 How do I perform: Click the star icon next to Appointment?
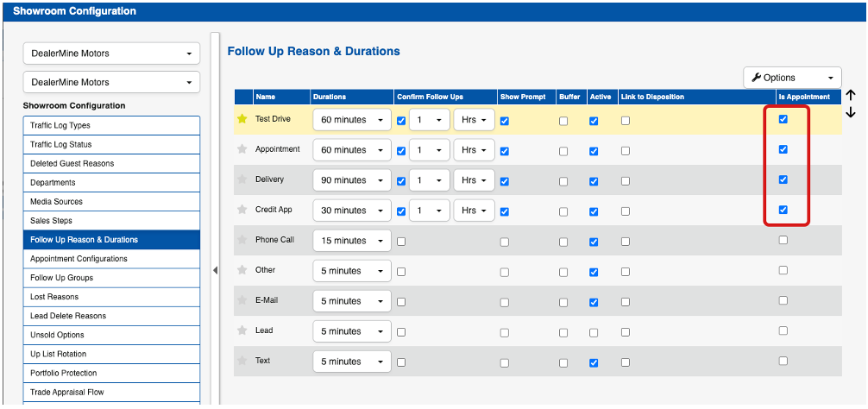pyautogui.click(x=242, y=149)
